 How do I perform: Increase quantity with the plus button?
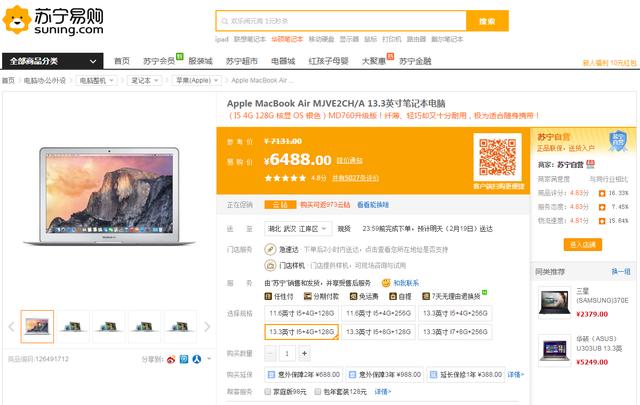[304, 354]
